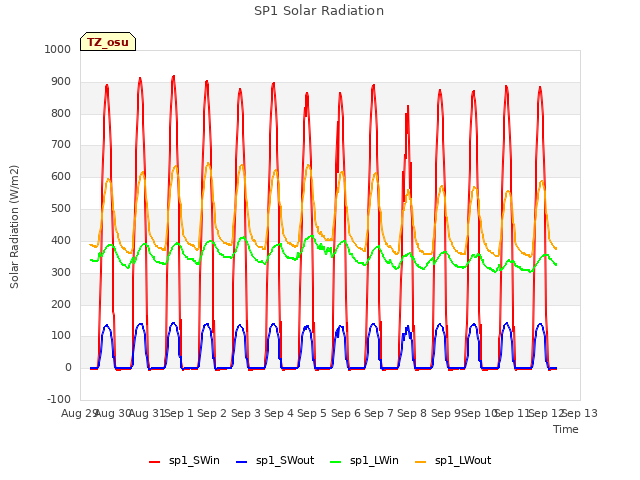
Task: Click the Sep 3 x-axis label
Action: pos(246,413)
